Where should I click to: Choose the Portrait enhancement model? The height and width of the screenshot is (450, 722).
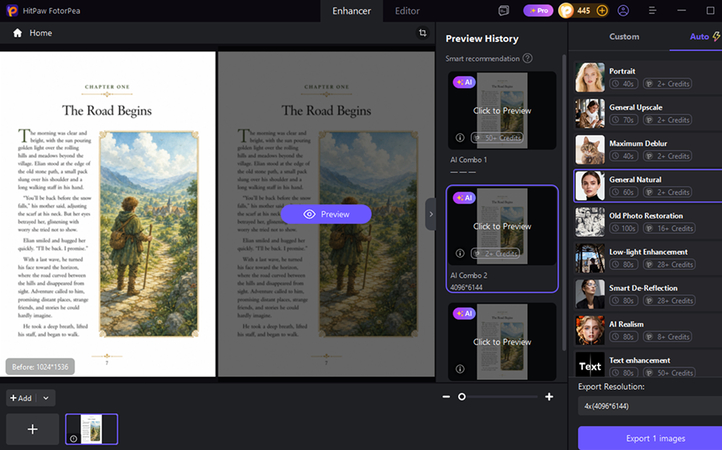click(x=648, y=77)
